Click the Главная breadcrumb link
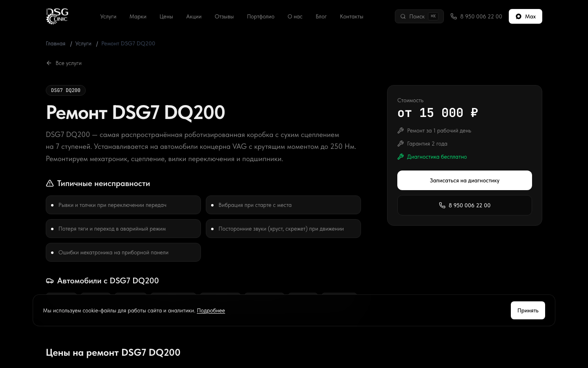Screen dimensions: 588x368 56,43
